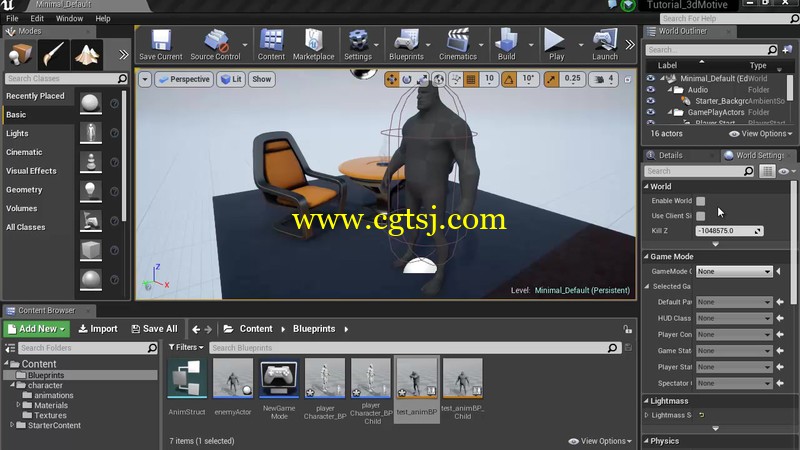Open grid snap value 10 dropdown
The image size is (800, 450).
[489, 79]
